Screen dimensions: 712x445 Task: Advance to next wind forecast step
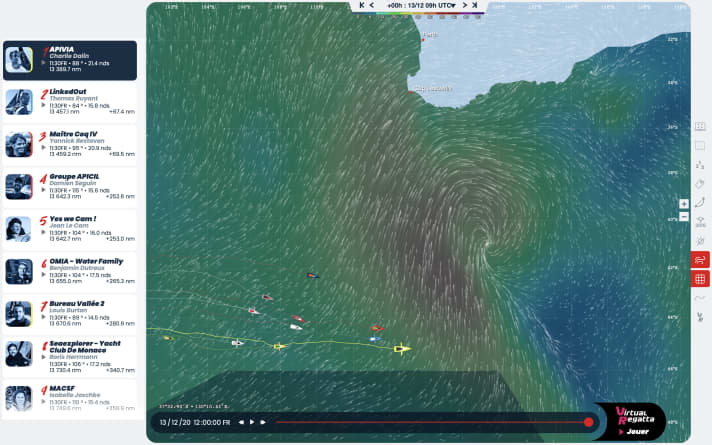465,5
